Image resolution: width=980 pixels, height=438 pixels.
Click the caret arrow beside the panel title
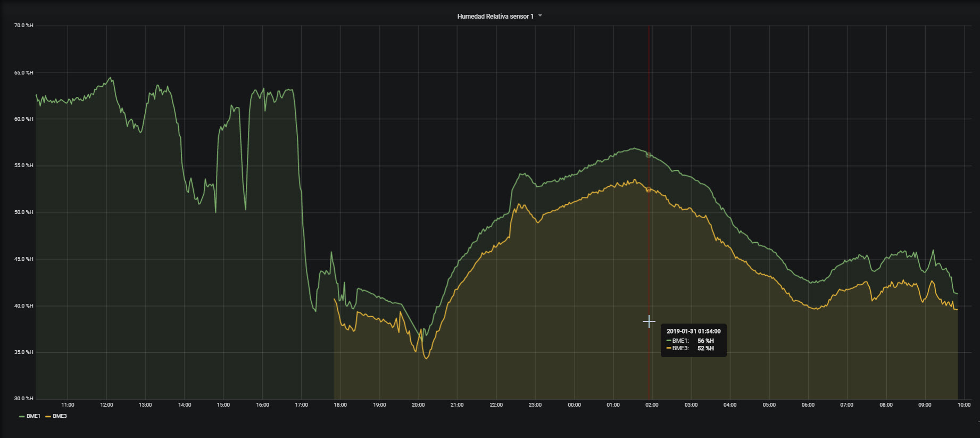point(540,16)
